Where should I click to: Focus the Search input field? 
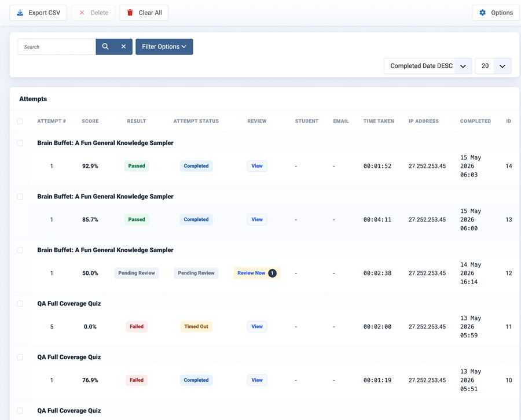[x=57, y=47]
